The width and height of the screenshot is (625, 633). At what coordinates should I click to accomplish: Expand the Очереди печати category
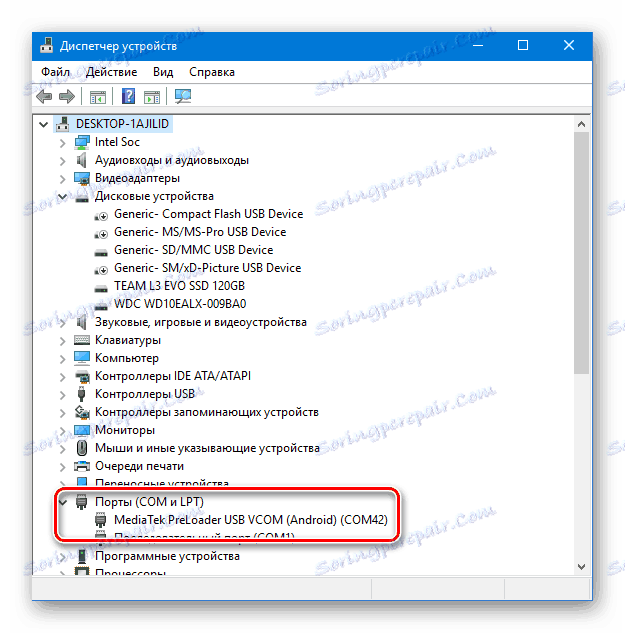(63, 467)
